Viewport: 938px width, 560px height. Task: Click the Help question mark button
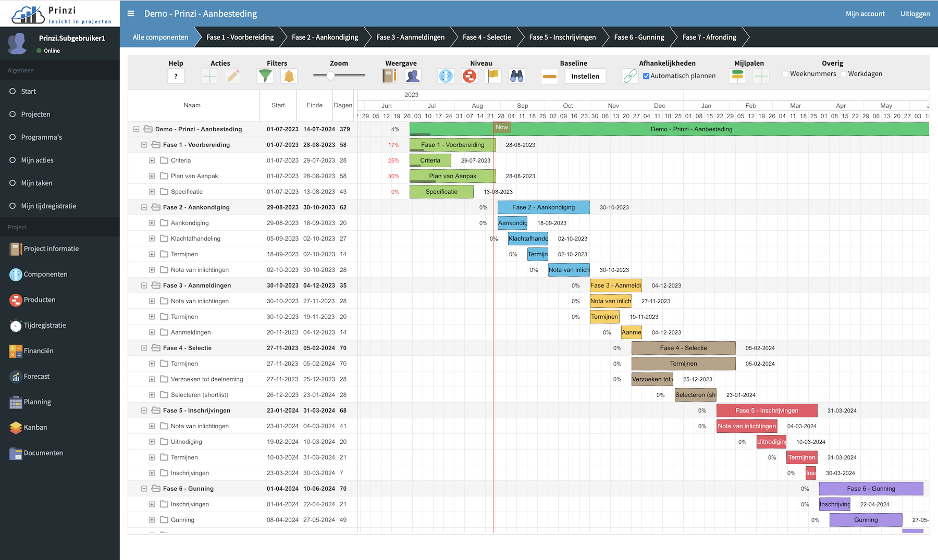pos(176,76)
